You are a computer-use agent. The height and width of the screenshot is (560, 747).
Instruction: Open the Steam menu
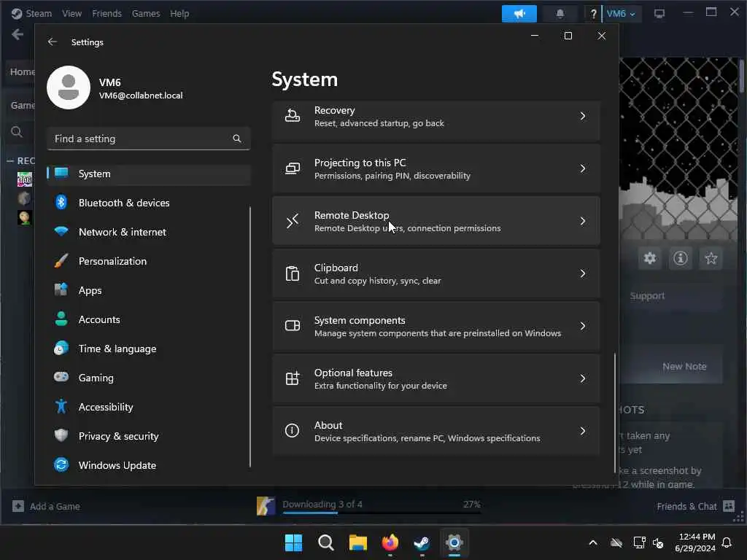pyautogui.click(x=39, y=14)
